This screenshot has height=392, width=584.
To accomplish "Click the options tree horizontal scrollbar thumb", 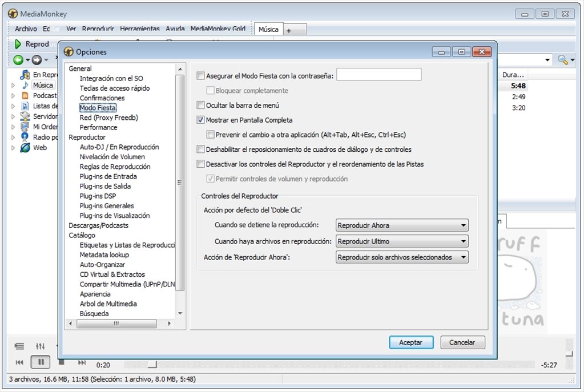I will 116,324.
